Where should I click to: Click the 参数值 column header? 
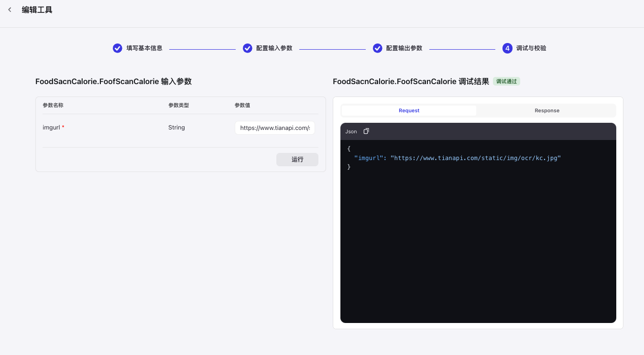[x=242, y=105]
